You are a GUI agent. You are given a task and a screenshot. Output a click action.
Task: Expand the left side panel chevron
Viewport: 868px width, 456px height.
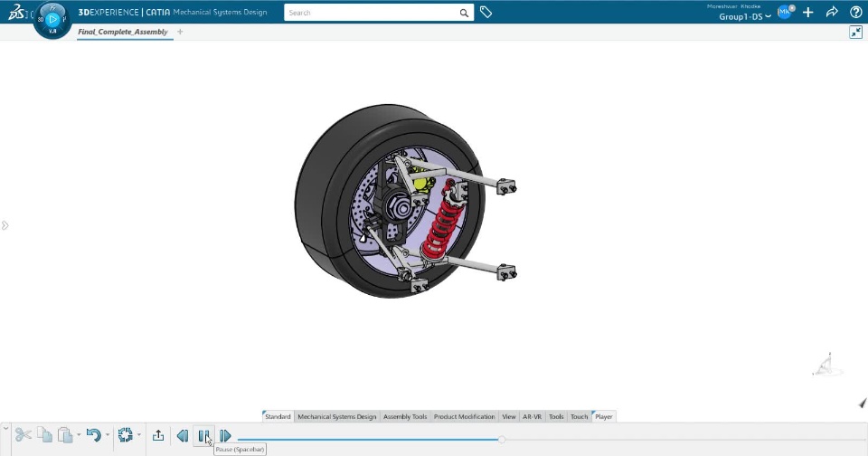pos(5,225)
